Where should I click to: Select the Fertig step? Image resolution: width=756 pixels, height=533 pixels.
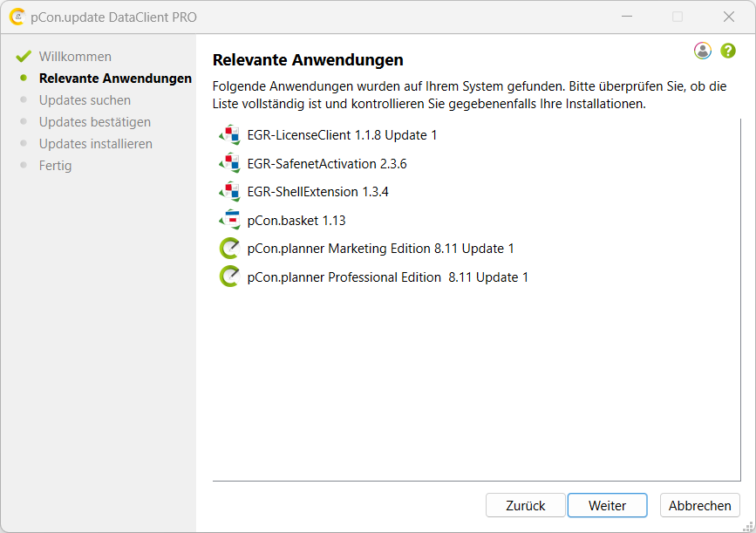pyautogui.click(x=56, y=166)
